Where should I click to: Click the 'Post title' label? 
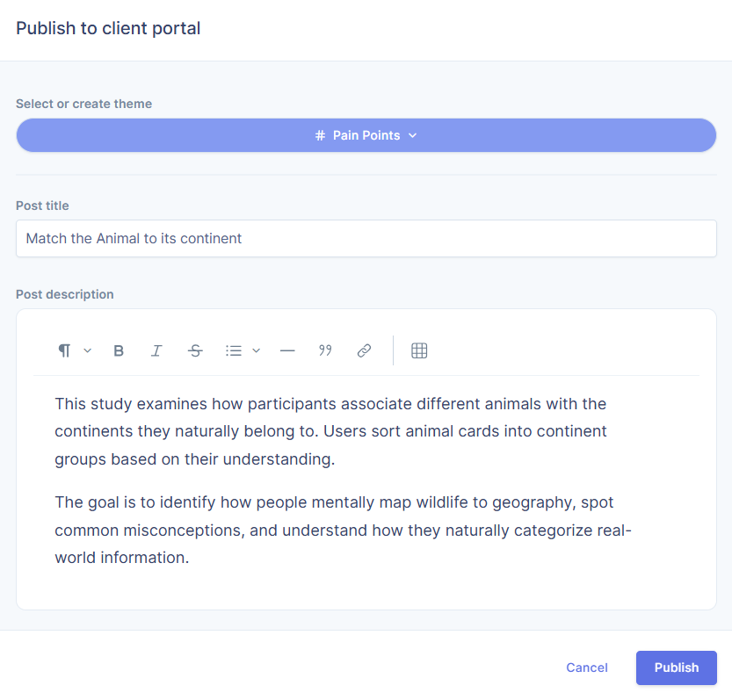pyautogui.click(x=42, y=206)
